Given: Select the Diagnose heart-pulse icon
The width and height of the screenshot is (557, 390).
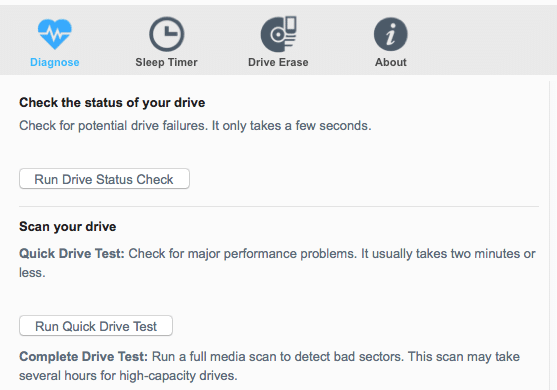Looking at the screenshot, I should 55,34.
